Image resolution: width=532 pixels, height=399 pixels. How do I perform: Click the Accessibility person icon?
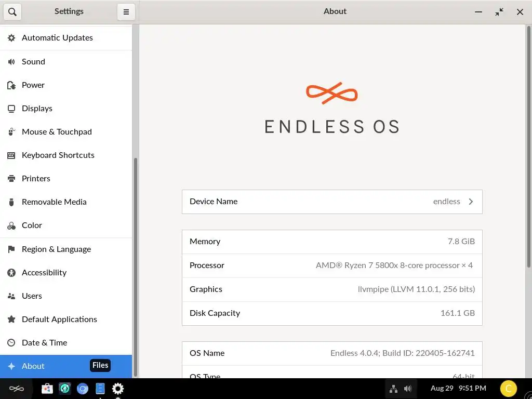click(11, 272)
